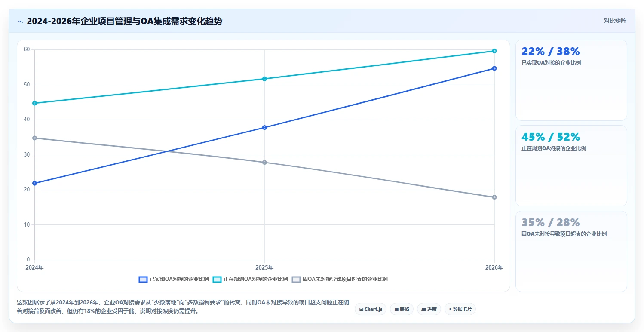The width and height of the screenshot is (644, 332).
Task: Click the blue legend swatch for 已实现OA对接
Action: (x=143, y=279)
